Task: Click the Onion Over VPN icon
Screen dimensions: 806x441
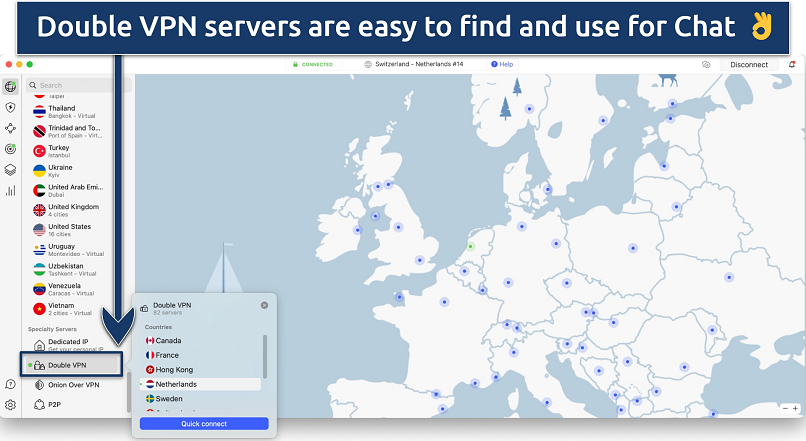Action: click(39, 385)
